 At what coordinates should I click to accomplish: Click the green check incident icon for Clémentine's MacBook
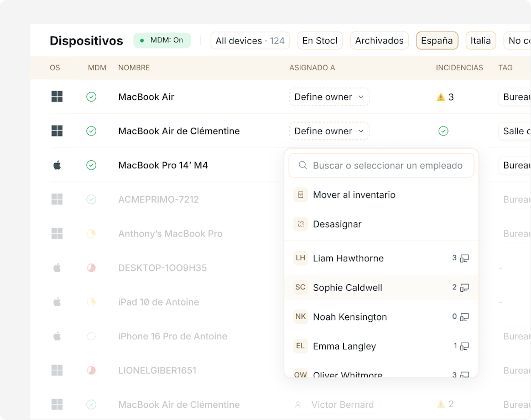click(x=443, y=131)
